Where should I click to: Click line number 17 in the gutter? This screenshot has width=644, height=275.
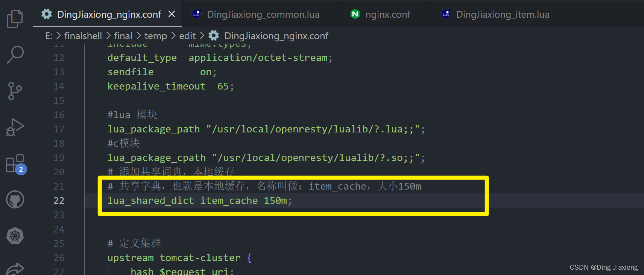(x=59, y=129)
